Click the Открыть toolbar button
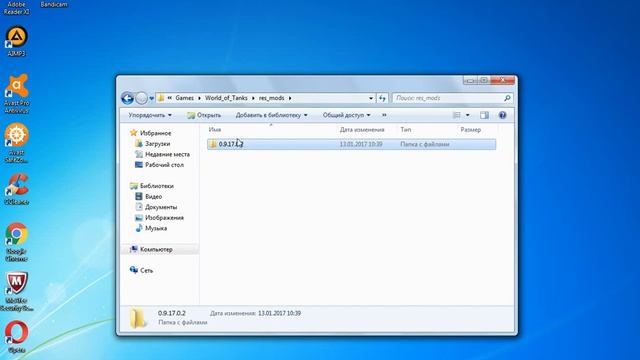The width and height of the screenshot is (640, 360). click(x=204, y=115)
